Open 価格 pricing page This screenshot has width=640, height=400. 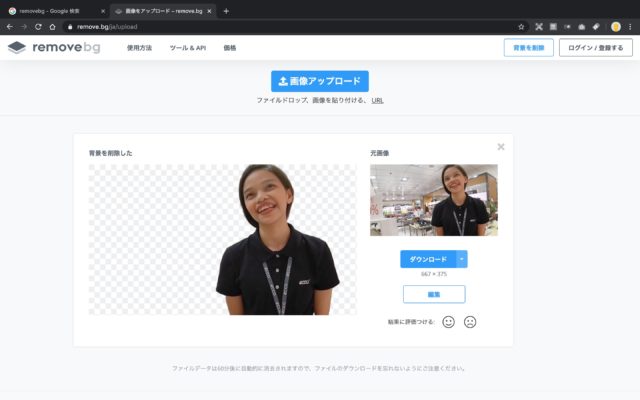(x=230, y=48)
